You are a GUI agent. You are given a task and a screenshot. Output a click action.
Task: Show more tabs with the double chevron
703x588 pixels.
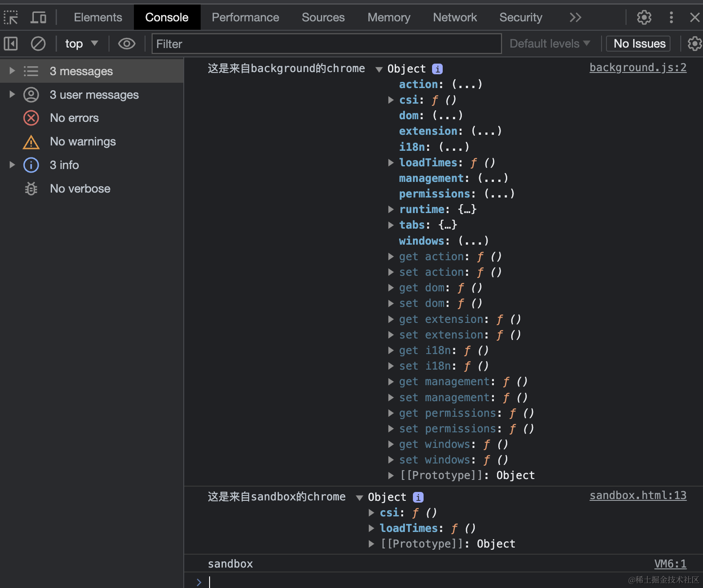[x=575, y=17]
